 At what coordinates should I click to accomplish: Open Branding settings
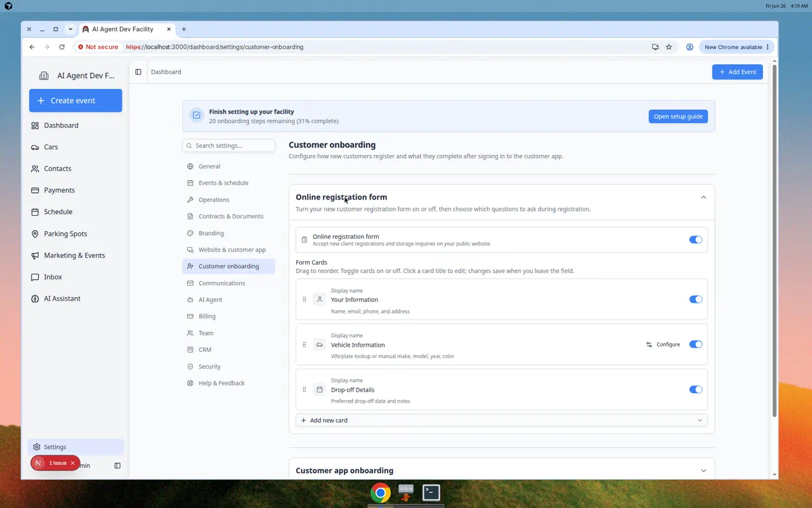tap(228, 233)
